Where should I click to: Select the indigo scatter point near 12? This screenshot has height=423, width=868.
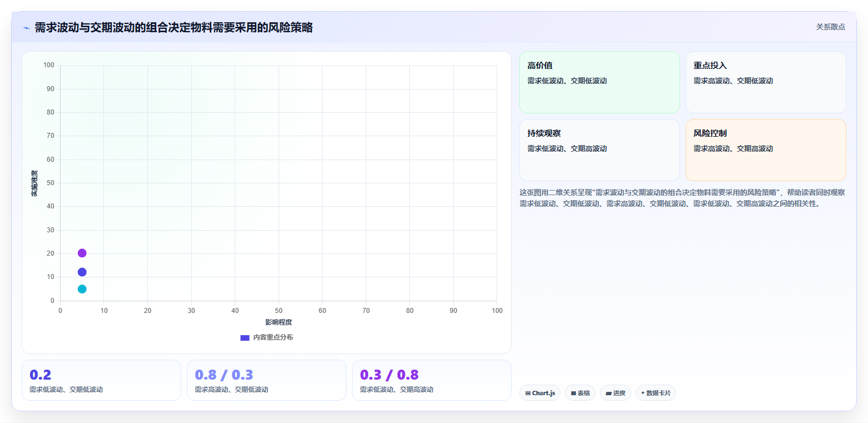[x=82, y=272]
